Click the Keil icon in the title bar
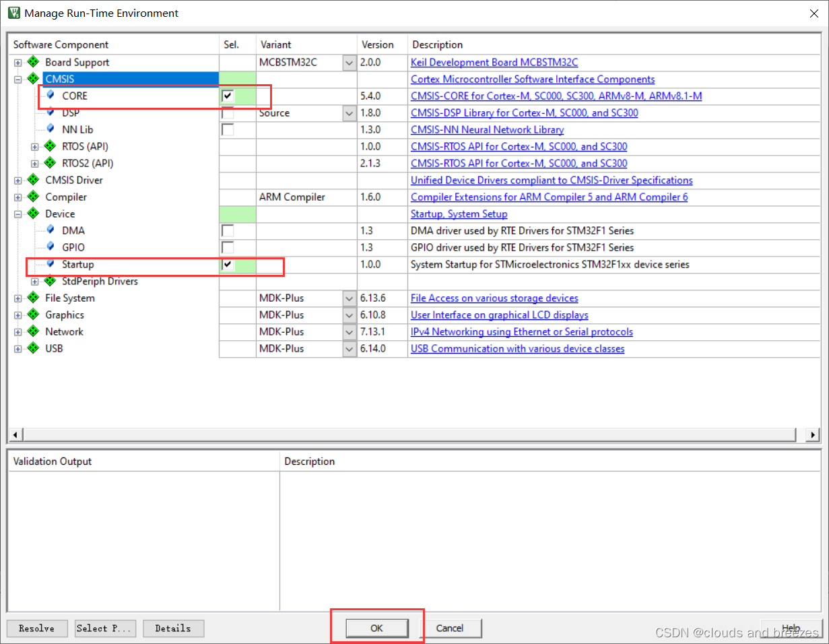The width and height of the screenshot is (829, 644). [x=13, y=13]
